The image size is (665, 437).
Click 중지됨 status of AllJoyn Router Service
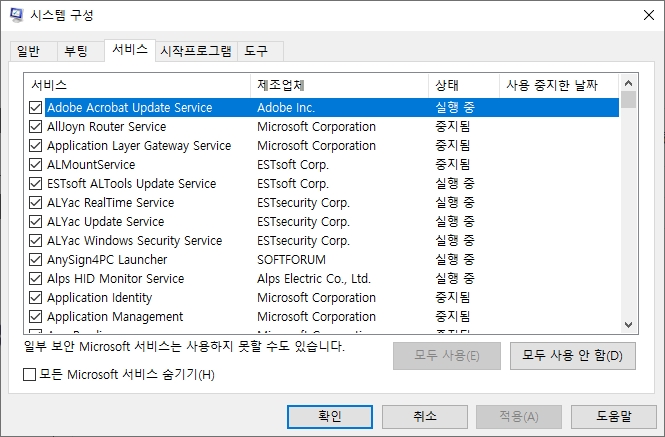(x=453, y=126)
